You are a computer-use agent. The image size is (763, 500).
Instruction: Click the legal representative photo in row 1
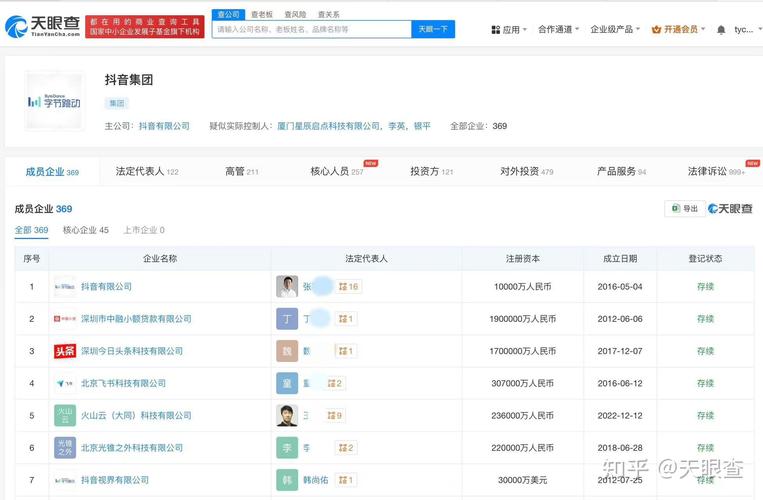[x=287, y=286]
